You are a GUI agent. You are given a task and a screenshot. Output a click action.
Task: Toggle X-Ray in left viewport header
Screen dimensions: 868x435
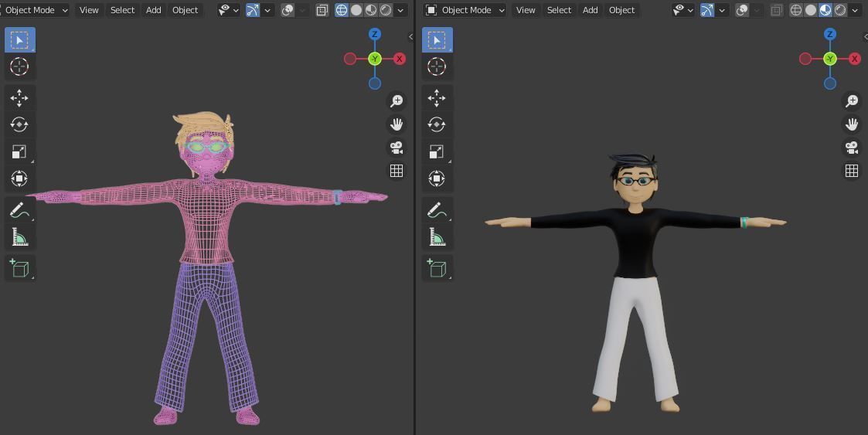322,10
